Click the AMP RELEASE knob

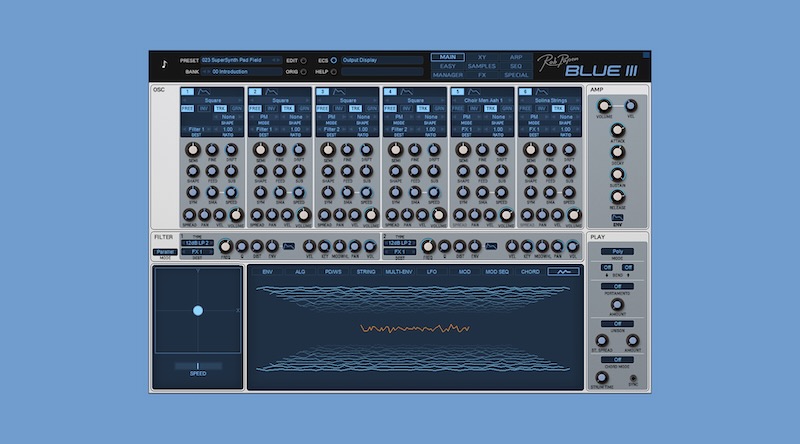pos(617,196)
